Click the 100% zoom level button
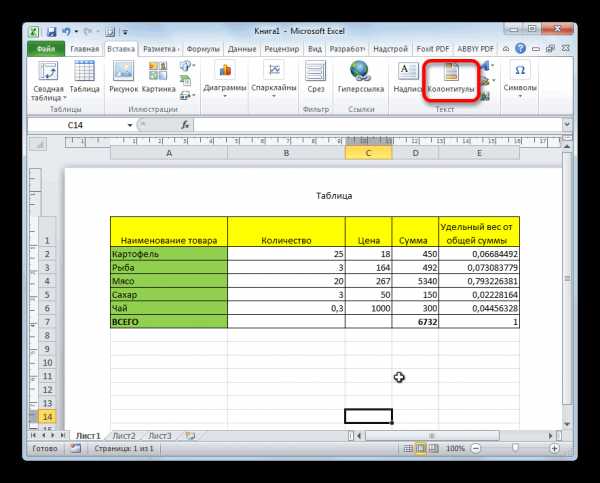 pyautogui.click(x=455, y=448)
